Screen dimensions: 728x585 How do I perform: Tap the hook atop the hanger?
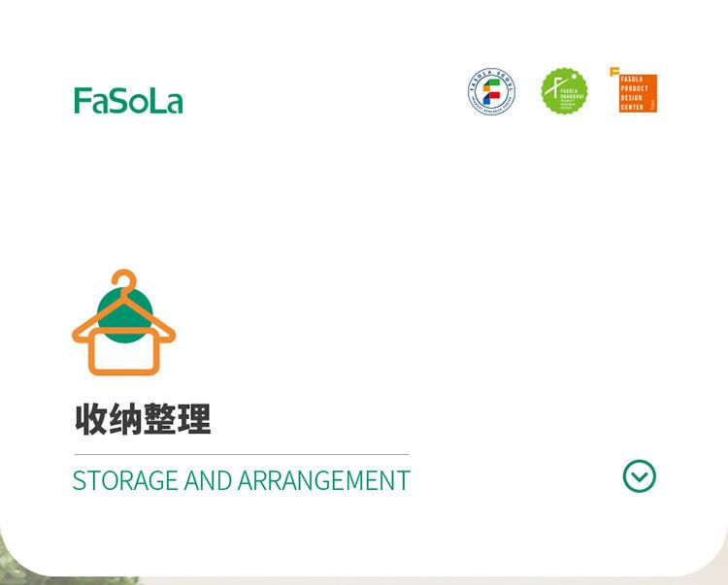click(124, 279)
